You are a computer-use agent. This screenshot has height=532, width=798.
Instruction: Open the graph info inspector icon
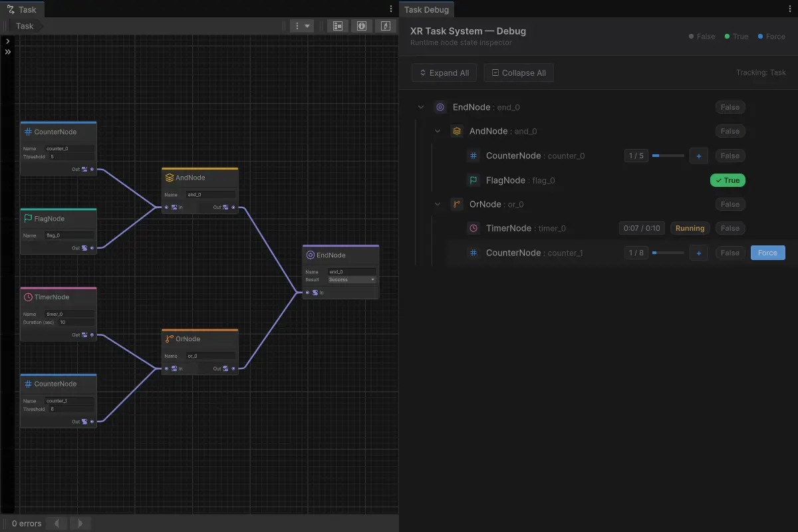click(x=362, y=26)
